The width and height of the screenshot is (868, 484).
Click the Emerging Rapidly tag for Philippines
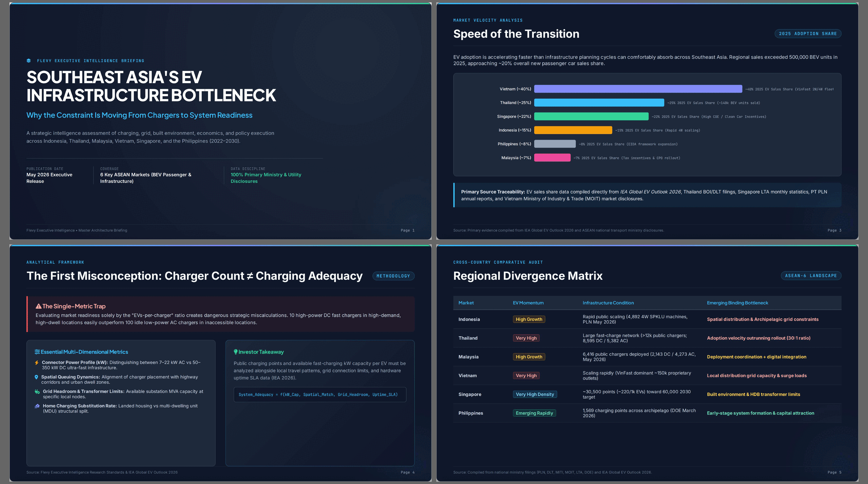click(534, 413)
